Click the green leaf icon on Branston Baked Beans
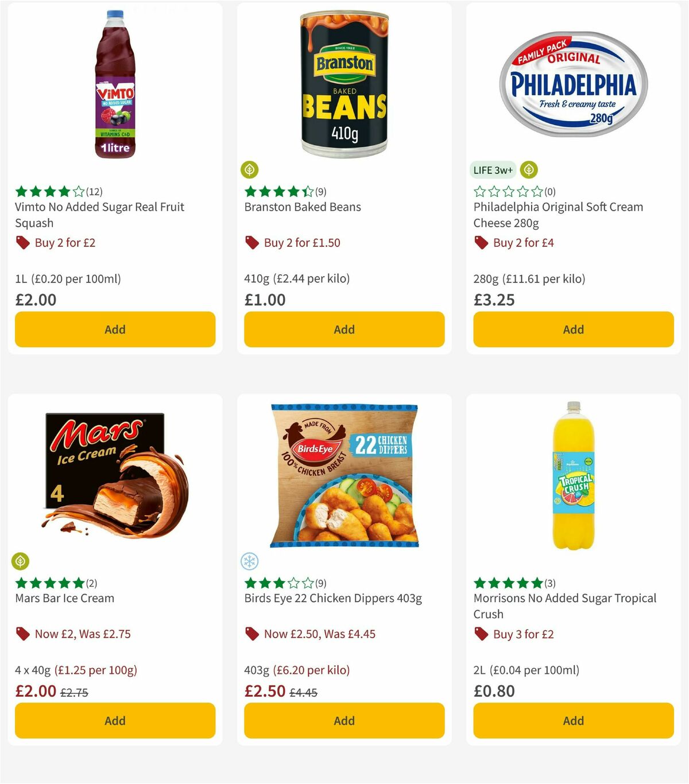 [x=250, y=169]
